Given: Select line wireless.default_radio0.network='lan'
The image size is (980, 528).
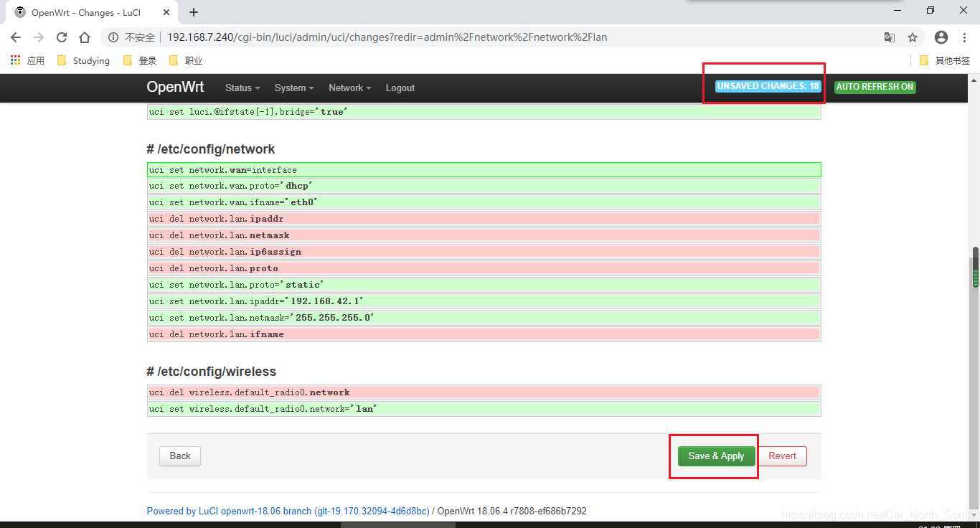Looking at the screenshot, I should [484, 409].
